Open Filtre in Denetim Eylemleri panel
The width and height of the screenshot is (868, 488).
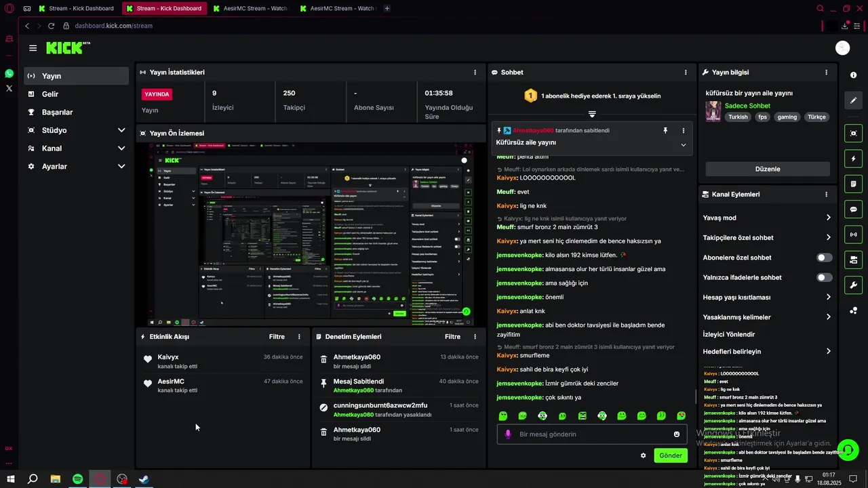[x=452, y=336]
